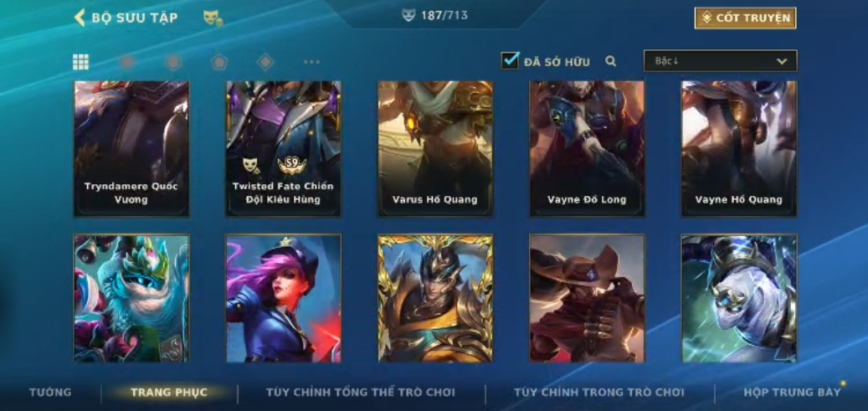Open the Bậc sort dropdown
The image size is (868, 411).
pyautogui.click(x=720, y=61)
